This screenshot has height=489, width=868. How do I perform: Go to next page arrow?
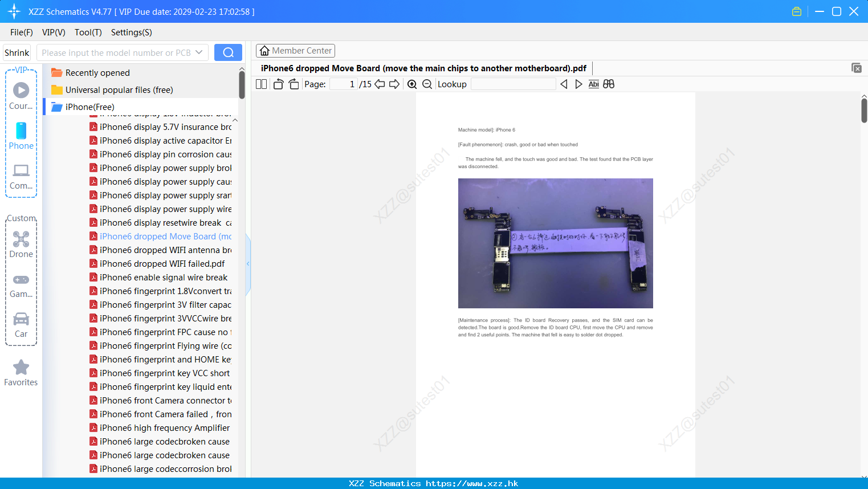click(x=394, y=84)
